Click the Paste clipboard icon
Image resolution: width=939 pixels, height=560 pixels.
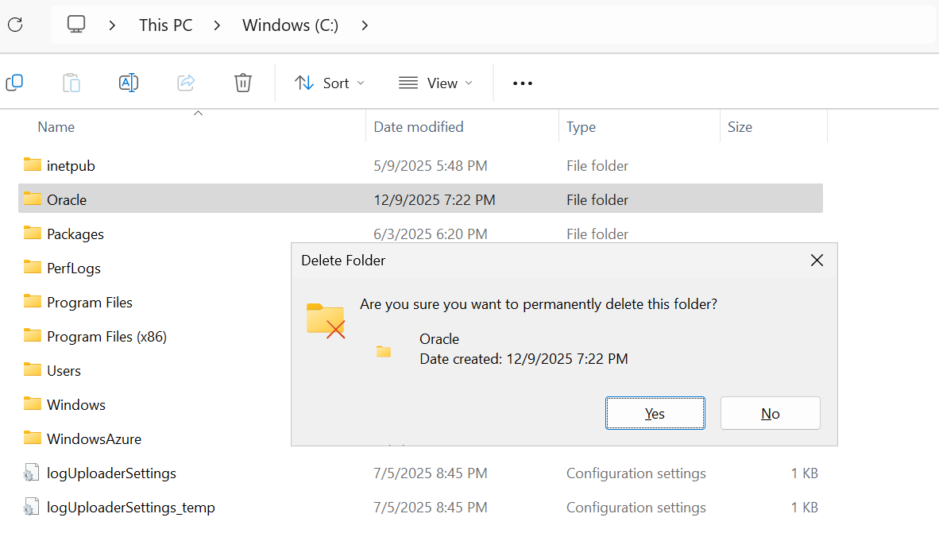tap(71, 83)
